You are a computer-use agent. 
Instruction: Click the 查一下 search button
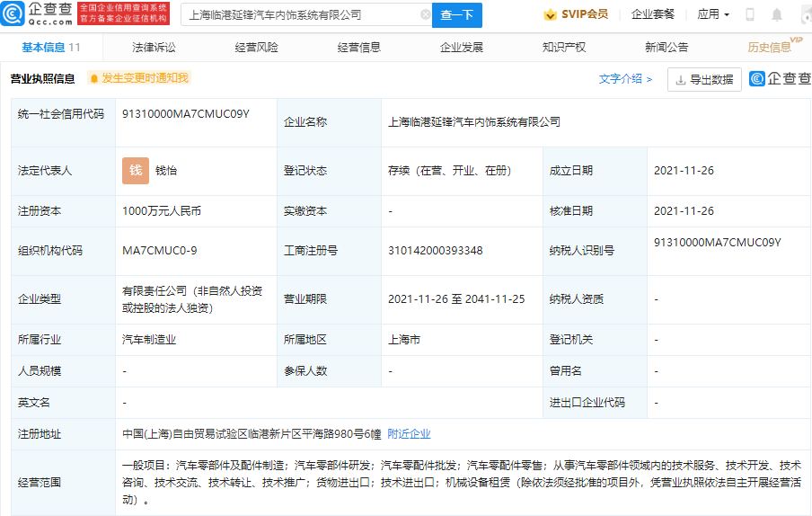coord(456,15)
